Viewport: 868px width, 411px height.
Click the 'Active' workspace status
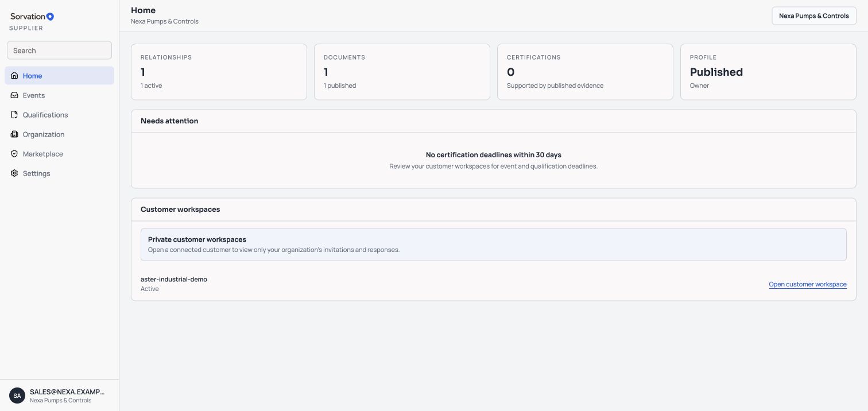coord(150,289)
